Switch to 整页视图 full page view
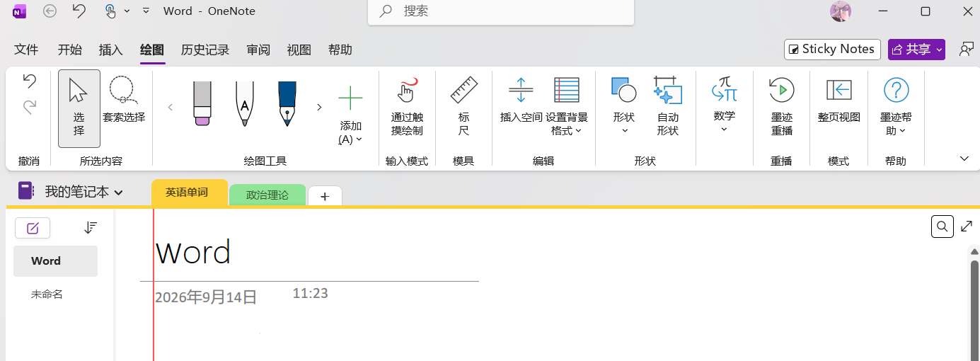The height and width of the screenshot is (361, 980). click(839, 100)
